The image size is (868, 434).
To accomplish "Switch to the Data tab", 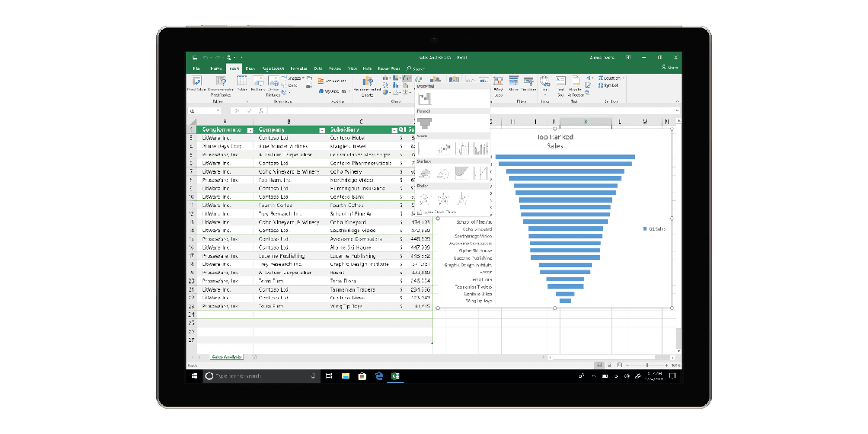I will [318, 68].
